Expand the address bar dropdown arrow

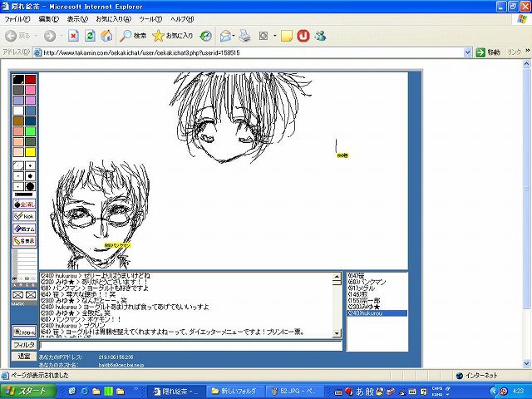coord(467,52)
